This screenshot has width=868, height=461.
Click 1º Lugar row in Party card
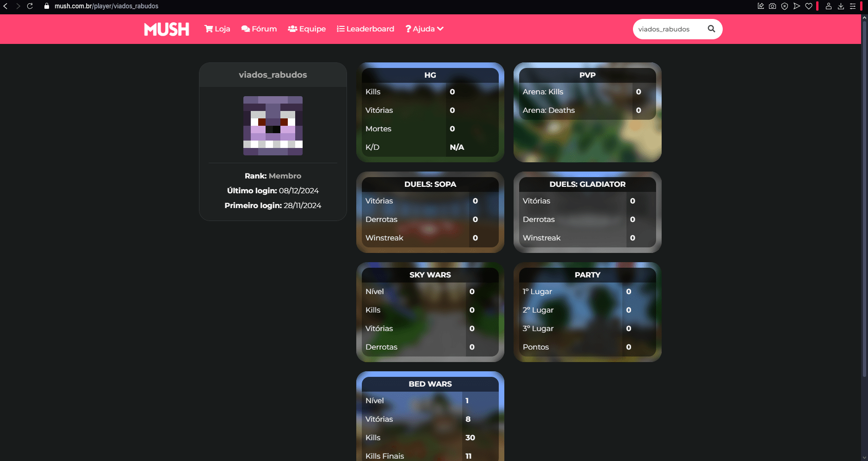tap(588, 291)
